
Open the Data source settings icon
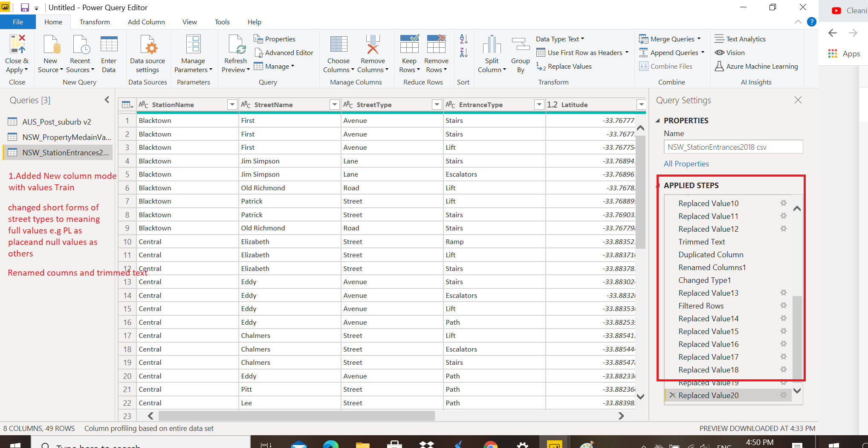pyautogui.click(x=148, y=44)
